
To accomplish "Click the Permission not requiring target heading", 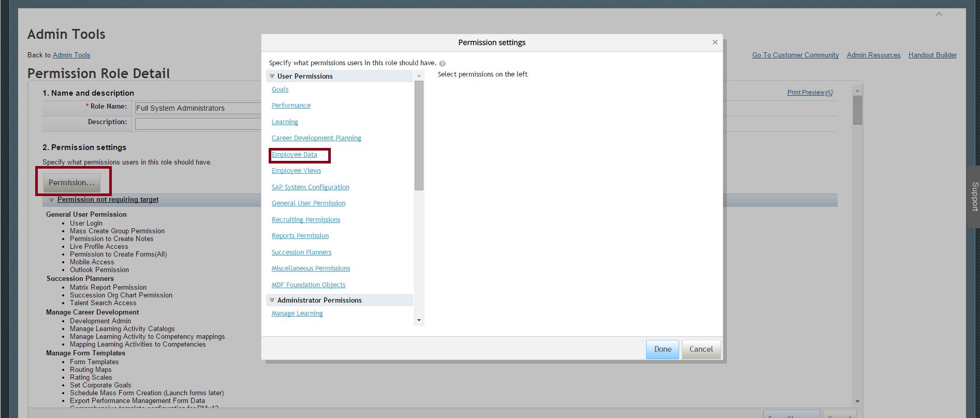I will point(108,200).
